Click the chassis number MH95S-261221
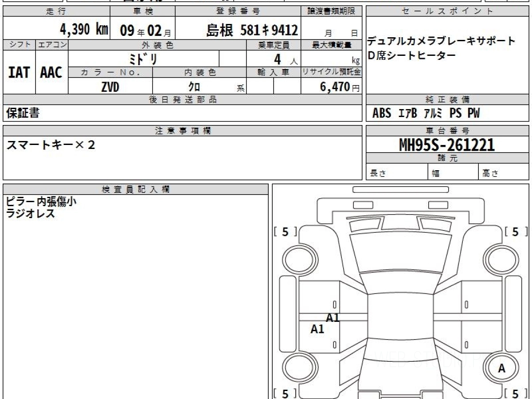 pos(447,145)
